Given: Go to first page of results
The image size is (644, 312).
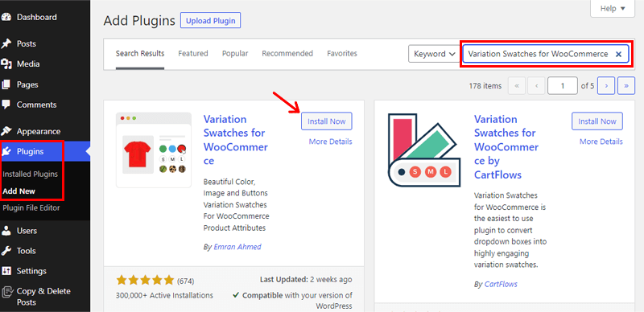Looking at the screenshot, I should click(x=517, y=86).
